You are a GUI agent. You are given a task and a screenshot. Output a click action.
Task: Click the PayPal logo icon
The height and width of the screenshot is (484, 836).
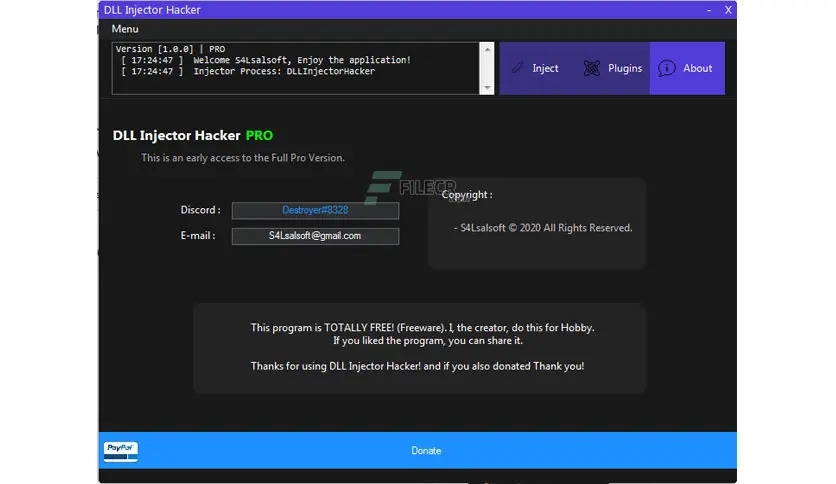pyautogui.click(x=120, y=451)
